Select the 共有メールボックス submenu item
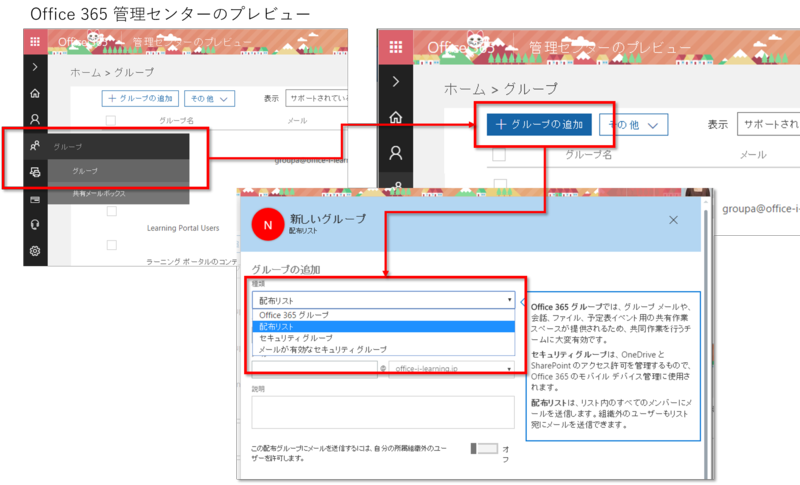 (118, 194)
